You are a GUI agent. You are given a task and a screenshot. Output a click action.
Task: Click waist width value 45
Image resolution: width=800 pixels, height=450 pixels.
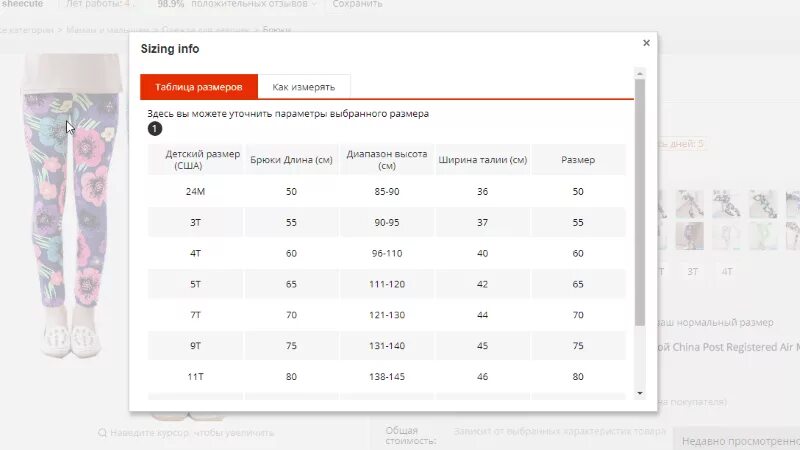pyautogui.click(x=483, y=346)
